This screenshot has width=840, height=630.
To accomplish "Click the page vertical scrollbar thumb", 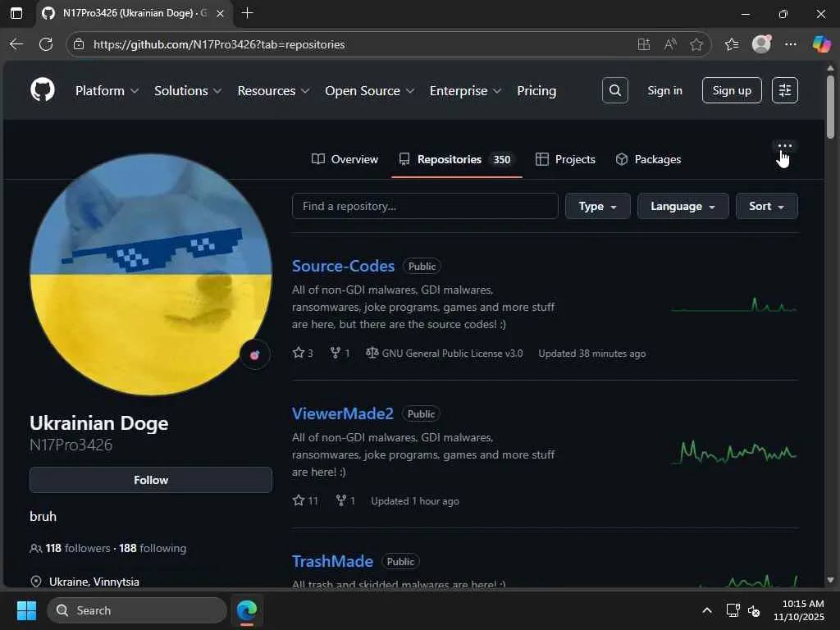I will [x=830, y=107].
